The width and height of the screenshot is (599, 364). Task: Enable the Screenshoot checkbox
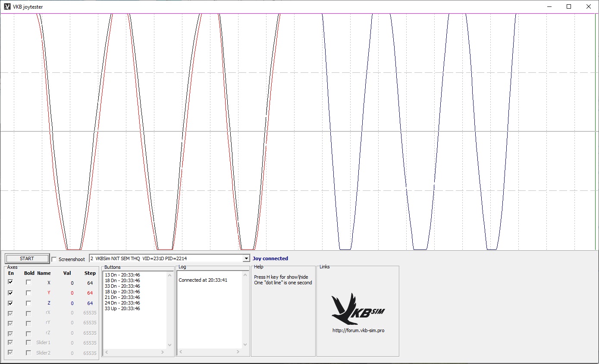point(54,259)
